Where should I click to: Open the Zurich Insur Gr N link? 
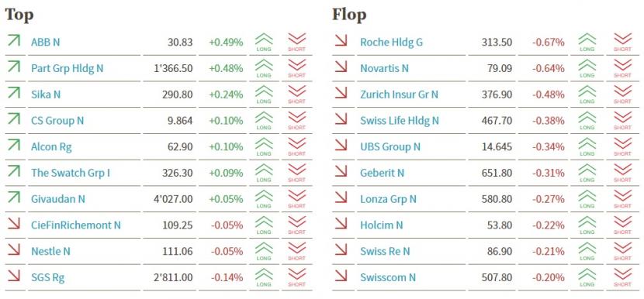click(x=399, y=95)
